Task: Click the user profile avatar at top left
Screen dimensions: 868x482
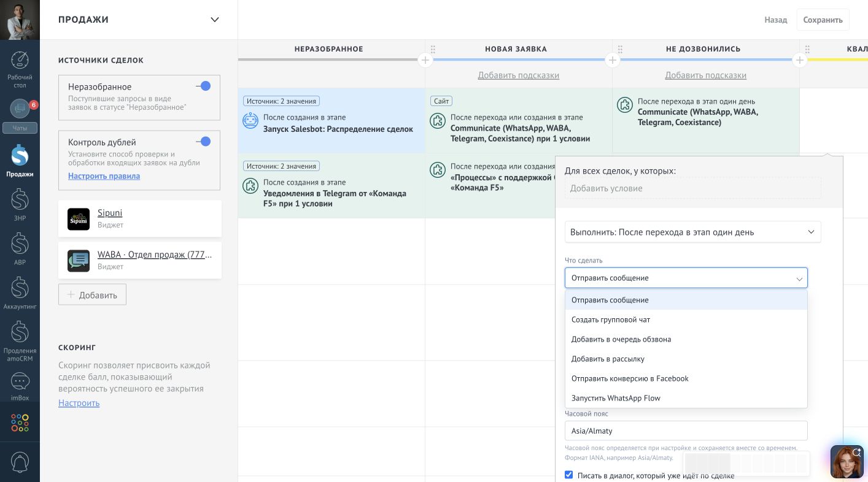Action: click(x=20, y=20)
